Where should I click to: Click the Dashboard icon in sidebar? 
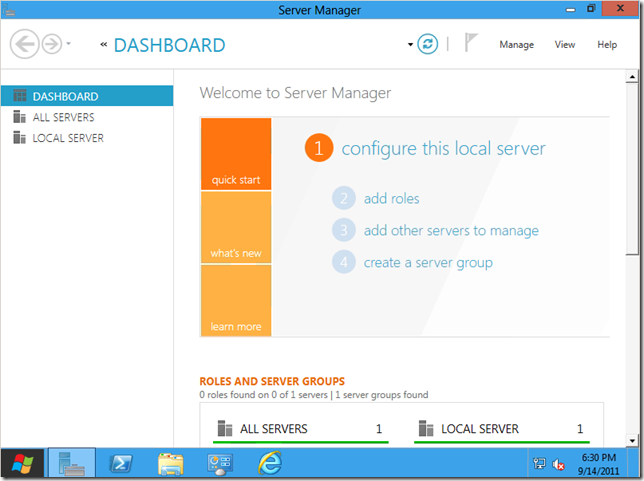point(20,96)
